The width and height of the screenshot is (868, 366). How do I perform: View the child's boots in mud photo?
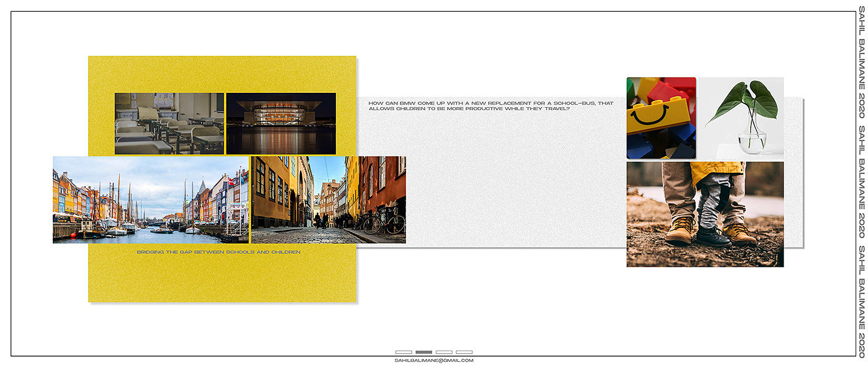[x=705, y=214]
